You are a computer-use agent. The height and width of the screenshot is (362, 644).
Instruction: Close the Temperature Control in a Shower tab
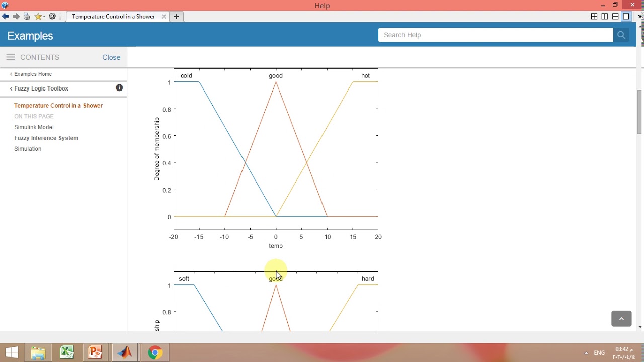(164, 17)
